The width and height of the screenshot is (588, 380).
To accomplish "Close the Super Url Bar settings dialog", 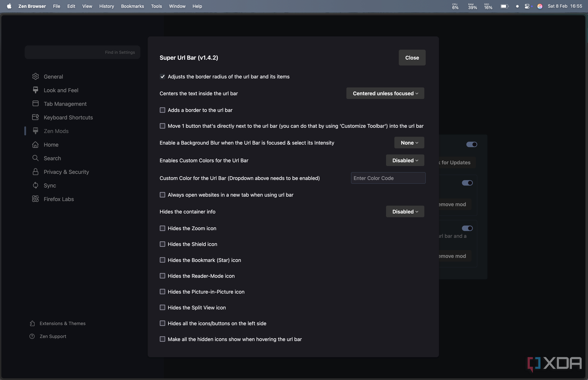I will click(412, 57).
